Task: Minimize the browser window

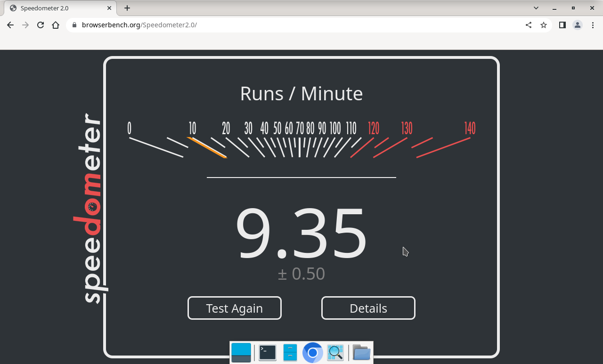Action: (555, 8)
